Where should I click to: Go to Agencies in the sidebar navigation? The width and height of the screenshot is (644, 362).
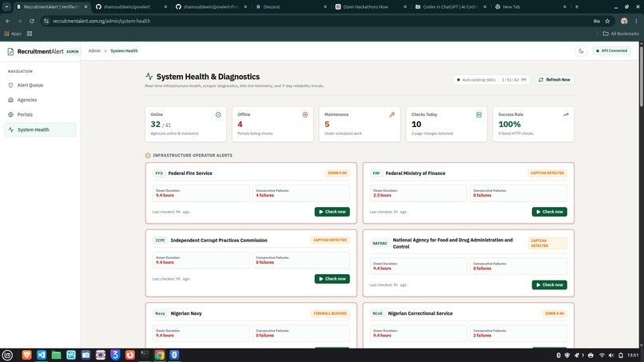click(40, 100)
